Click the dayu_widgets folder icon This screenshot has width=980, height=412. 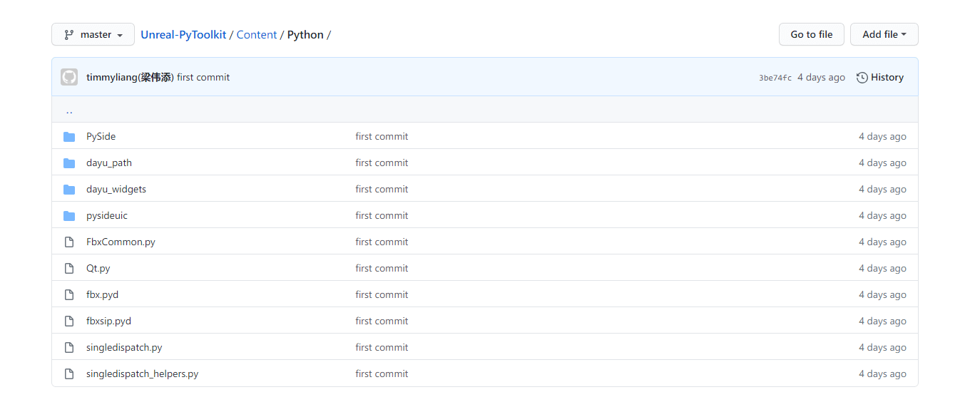pos(69,189)
